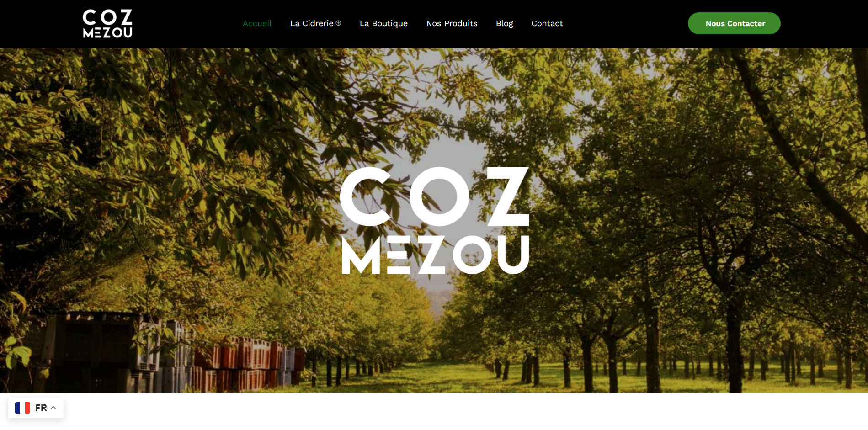
Task: Click the large MEZOU text in hero
Action: pos(435,255)
